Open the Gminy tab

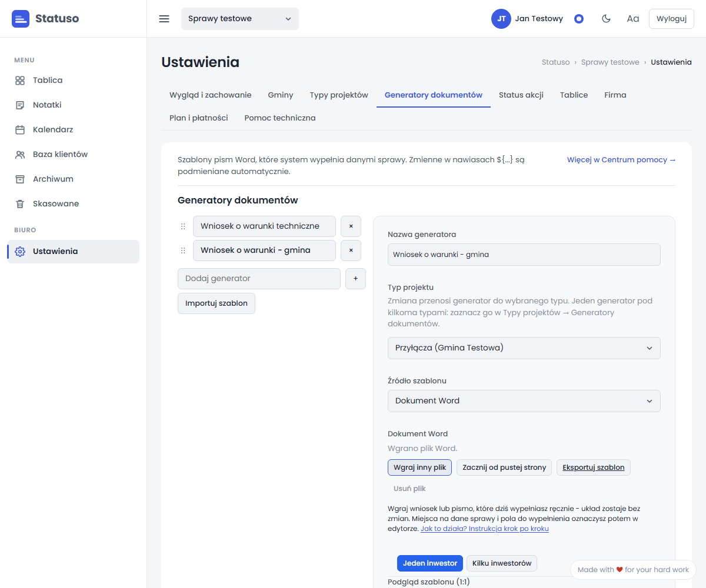(x=281, y=95)
